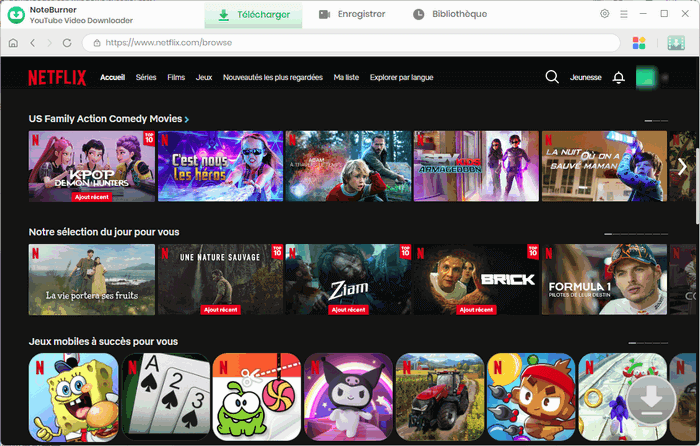Open the Cut the Rope game icon
Image resolution: width=700 pixels, height=446 pixels.
tap(257, 397)
